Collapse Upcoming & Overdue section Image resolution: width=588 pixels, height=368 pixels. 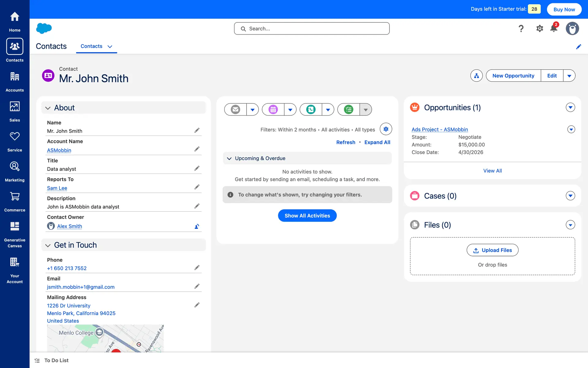pyautogui.click(x=229, y=159)
